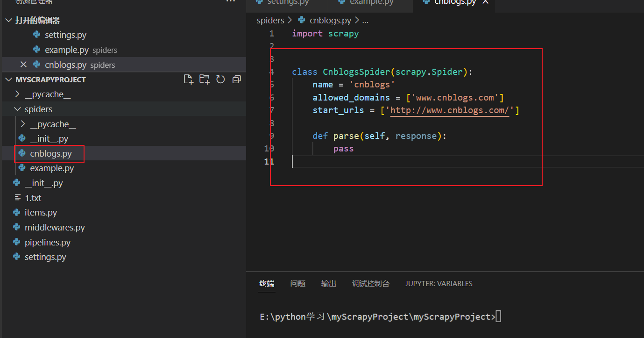Screen dimensions: 644x338
Task: Open the 调试控制台 debug console tab
Action: click(x=371, y=283)
